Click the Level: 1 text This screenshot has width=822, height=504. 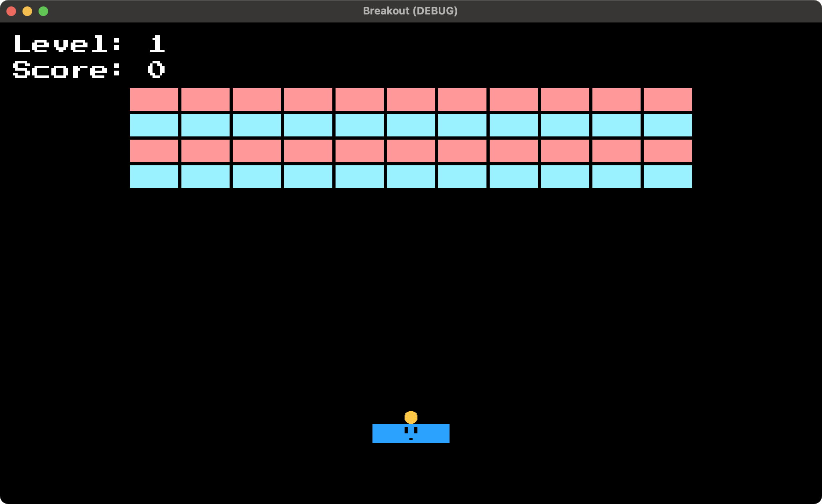[89, 44]
